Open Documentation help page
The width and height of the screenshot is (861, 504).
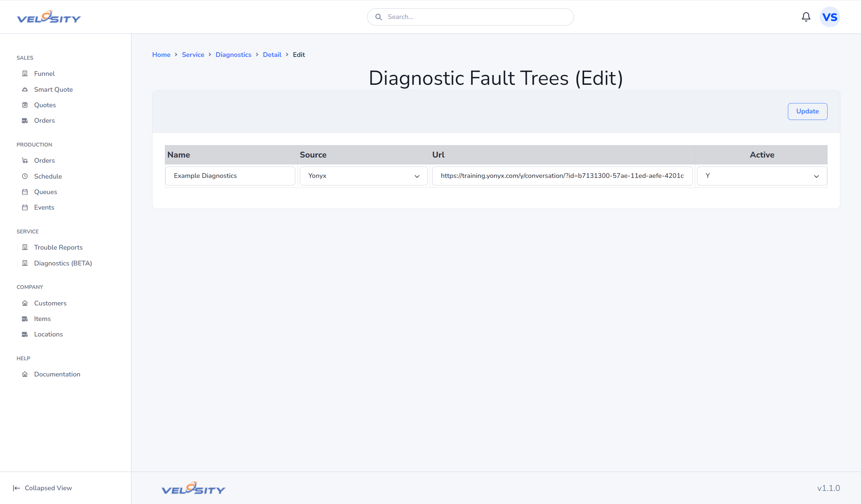click(x=57, y=374)
